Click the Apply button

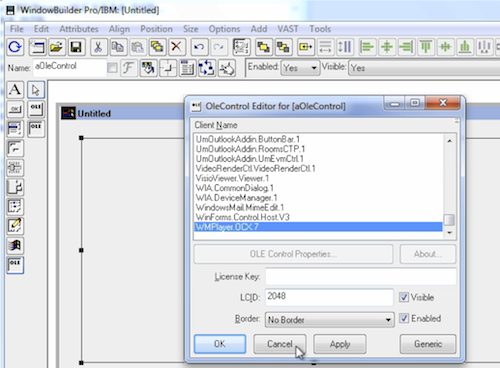pyautogui.click(x=340, y=344)
